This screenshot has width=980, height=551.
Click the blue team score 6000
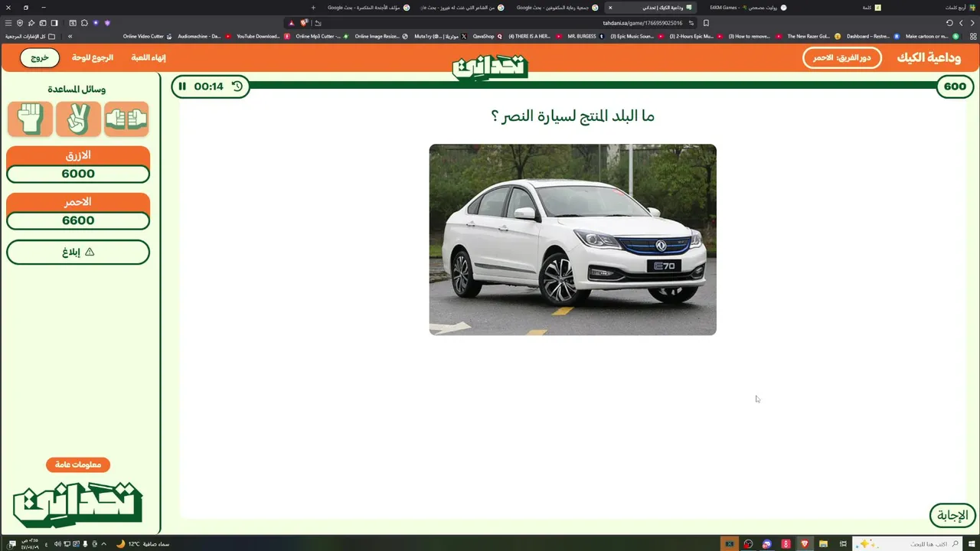[78, 174]
